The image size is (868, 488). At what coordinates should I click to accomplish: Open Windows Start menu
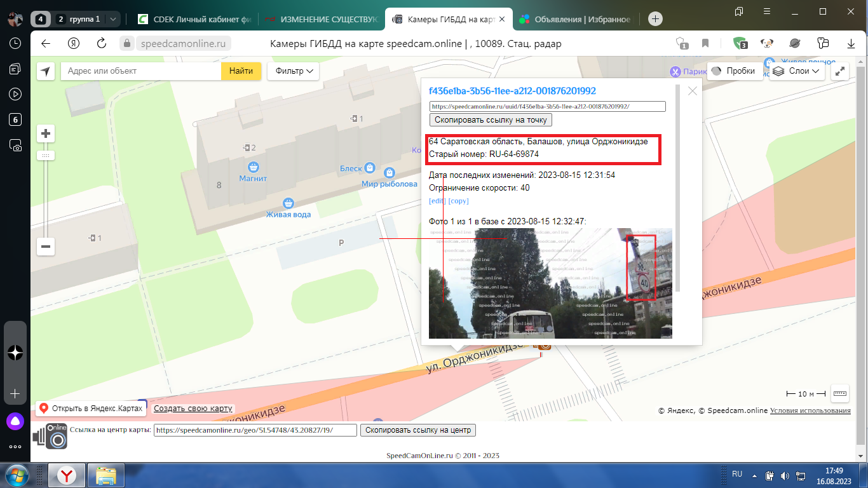coord(16,475)
